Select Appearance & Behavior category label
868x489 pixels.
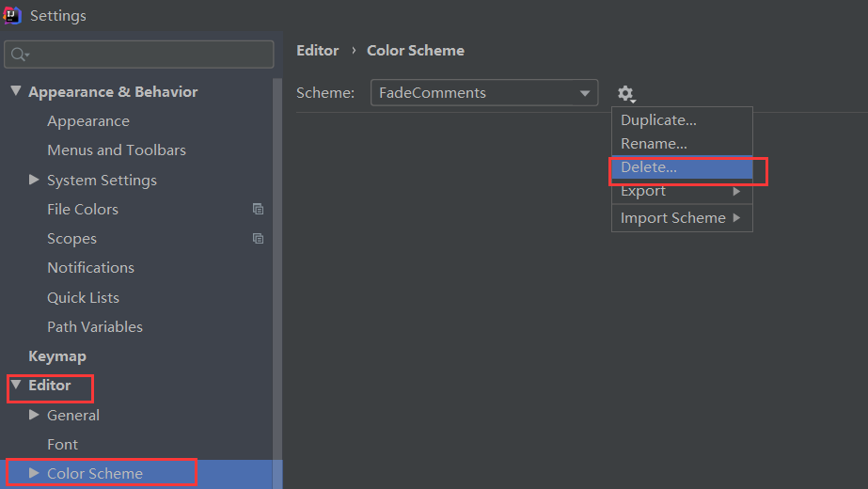(112, 91)
